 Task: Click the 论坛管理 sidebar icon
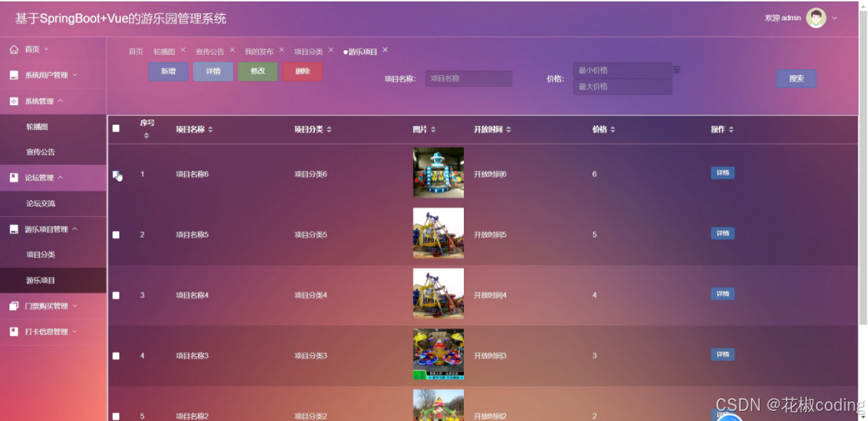[14, 178]
